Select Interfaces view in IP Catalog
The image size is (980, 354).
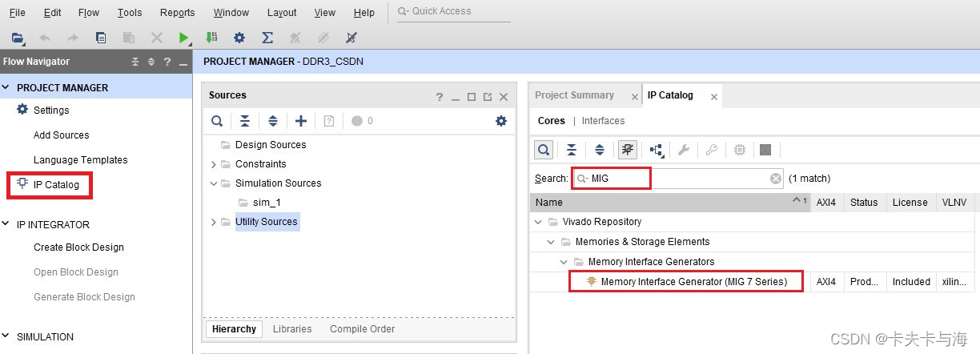[x=603, y=121]
